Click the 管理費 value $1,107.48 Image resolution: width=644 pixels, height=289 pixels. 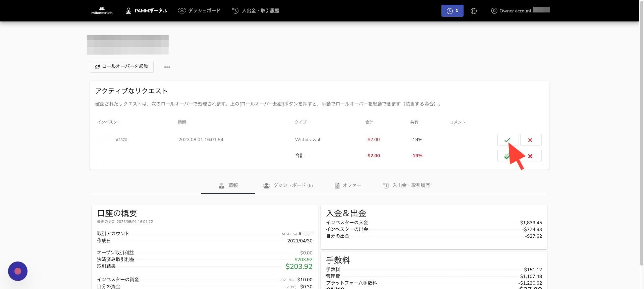click(x=531, y=276)
